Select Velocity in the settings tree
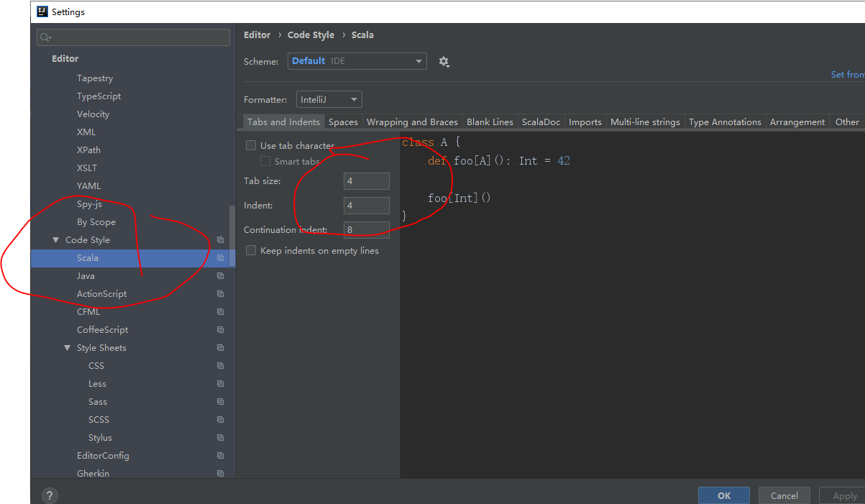Image resolution: width=865 pixels, height=504 pixels. (x=93, y=114)
